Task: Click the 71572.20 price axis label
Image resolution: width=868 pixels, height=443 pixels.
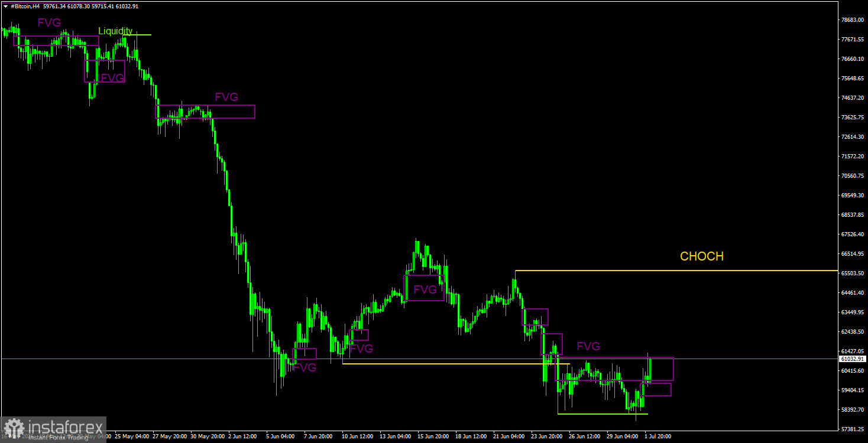Action: tap(853, 156)
